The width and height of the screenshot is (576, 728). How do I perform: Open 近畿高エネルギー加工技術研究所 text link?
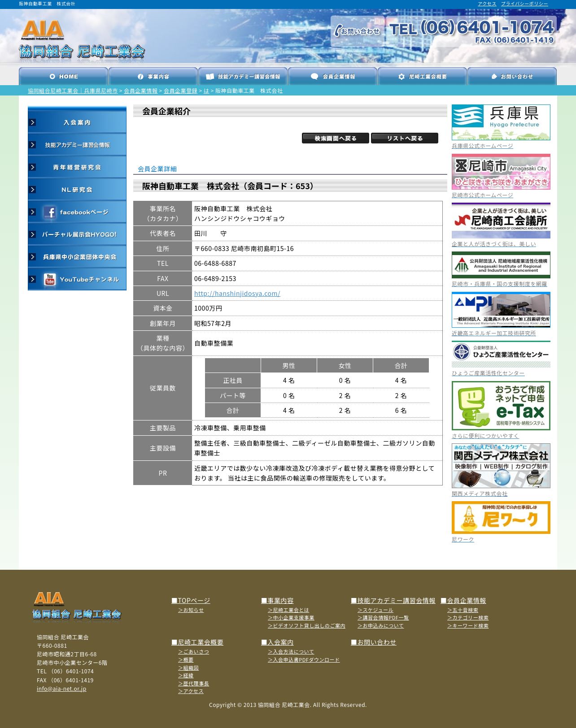click(x=494, y=333)
